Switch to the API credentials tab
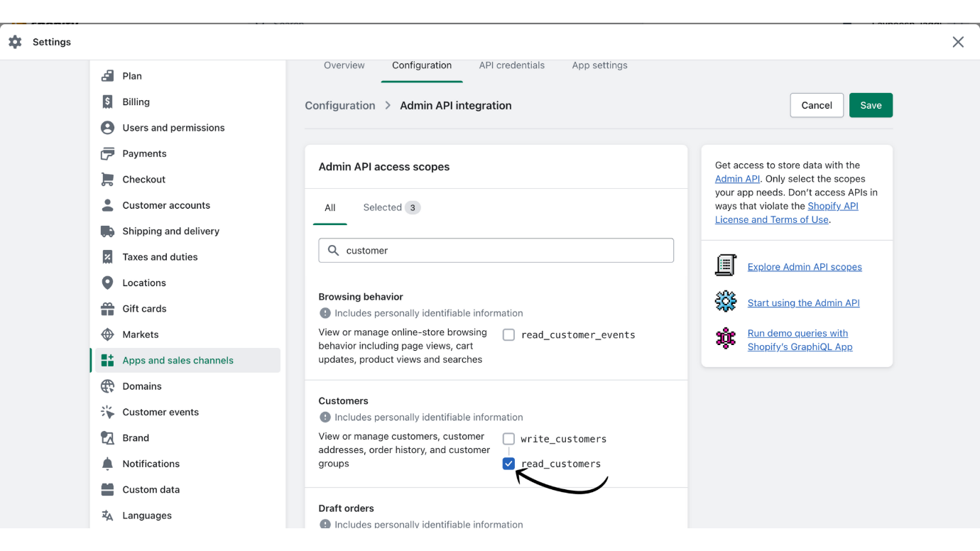The image size is (980, 551). click(512, 65)
